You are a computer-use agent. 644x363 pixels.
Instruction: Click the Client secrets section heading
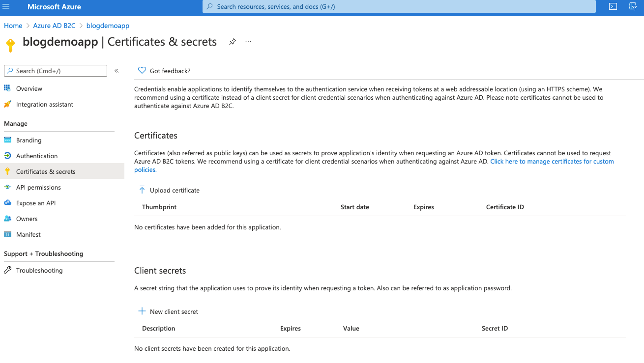point(160,271)
